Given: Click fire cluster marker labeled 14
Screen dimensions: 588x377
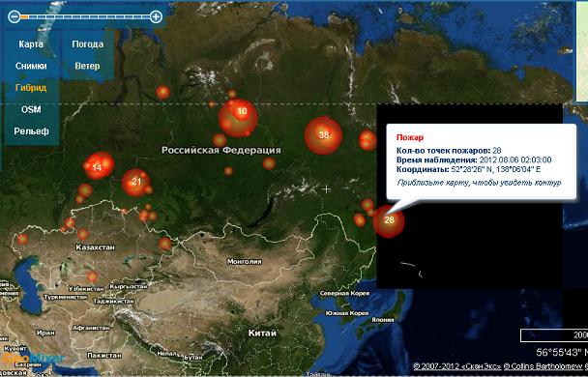Looking at the screenshot, I should [99, 166].
